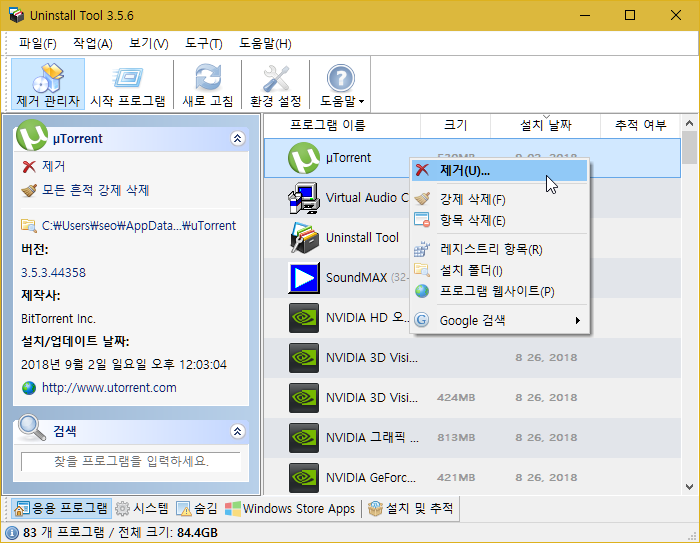Image resolution: width=700 pixels, height=543 pixels.
Task: Choose 설치 폴더(I) in the context menu
Action: point(500,270)
